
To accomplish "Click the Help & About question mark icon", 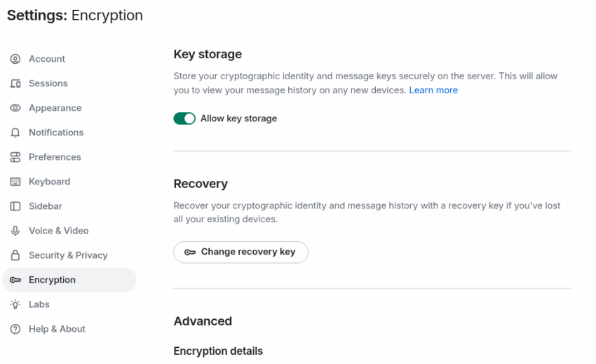I will (15, 329).
